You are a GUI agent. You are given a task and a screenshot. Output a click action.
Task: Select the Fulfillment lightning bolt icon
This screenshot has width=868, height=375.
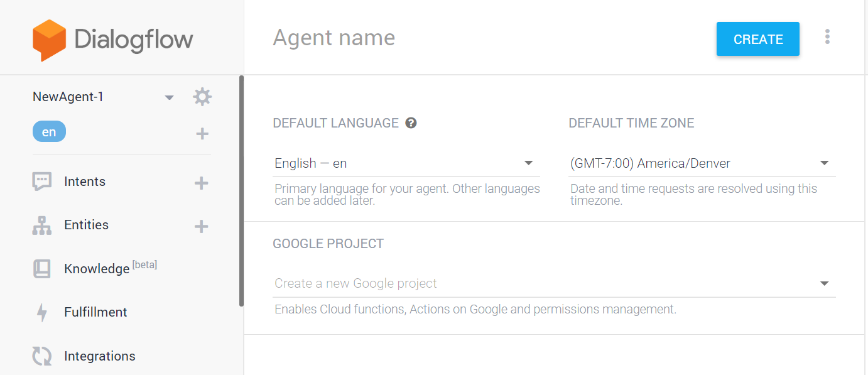click(x=41, y=312)
